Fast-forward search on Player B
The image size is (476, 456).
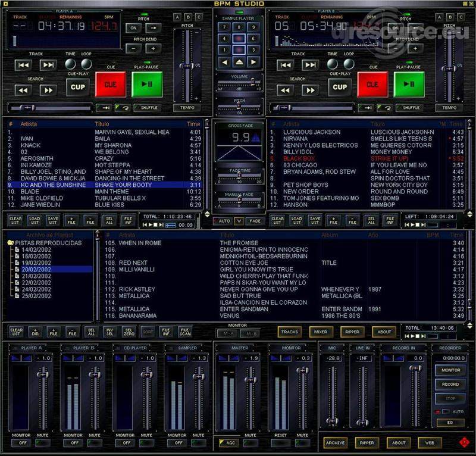tap(310, 90)
